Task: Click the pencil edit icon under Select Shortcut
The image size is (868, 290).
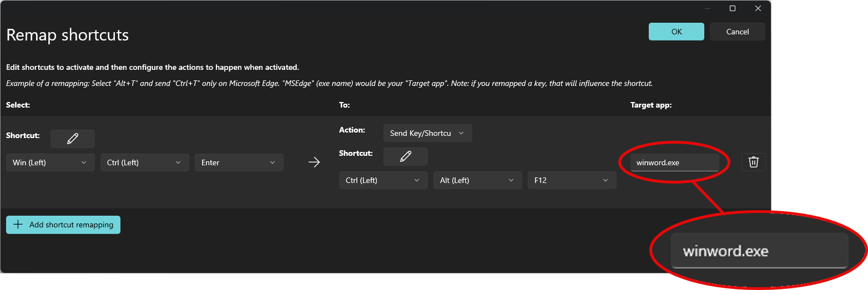Action: tap(73, 139)
